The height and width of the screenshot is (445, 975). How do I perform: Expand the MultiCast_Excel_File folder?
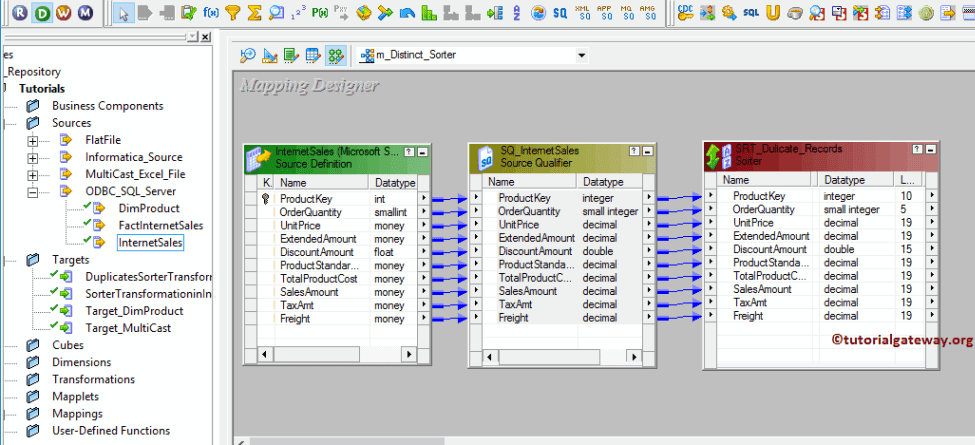click(32, 175)
